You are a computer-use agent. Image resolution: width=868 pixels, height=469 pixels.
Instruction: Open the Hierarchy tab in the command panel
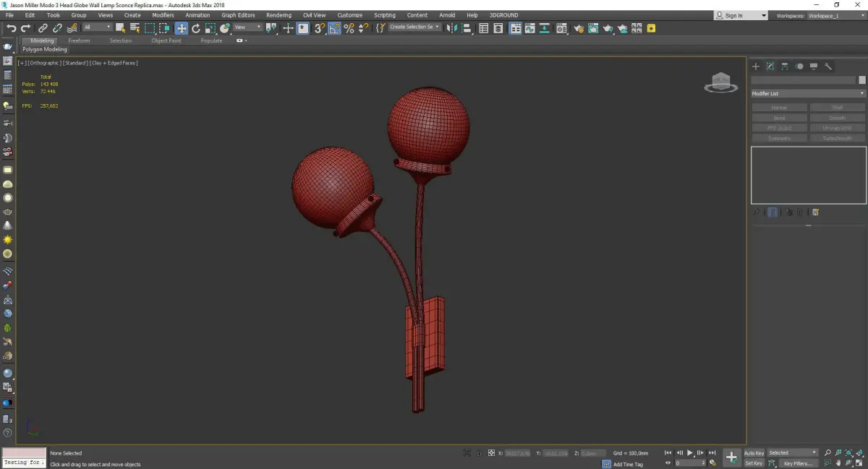pyautogui.click(x=785, y=66)
